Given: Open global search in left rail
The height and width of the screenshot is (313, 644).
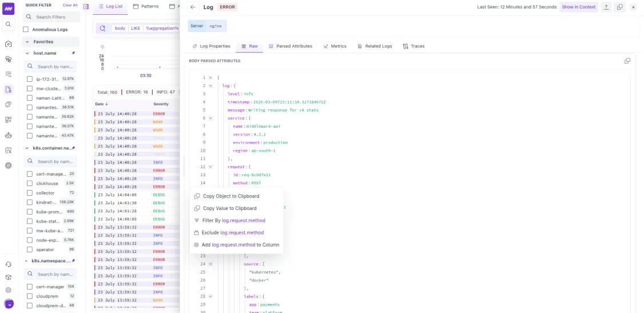Looking at the screenshot, I should pos(8,24).
